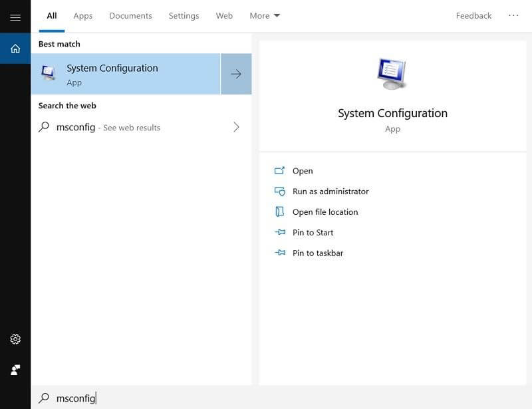Click the System Configuration icon in Best match

49,74
